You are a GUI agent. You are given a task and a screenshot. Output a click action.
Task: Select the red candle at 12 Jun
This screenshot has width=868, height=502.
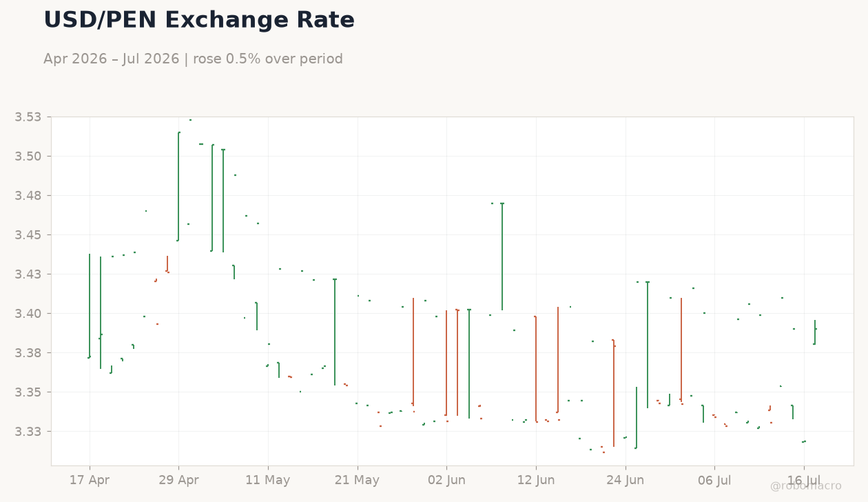click(x=536, y=369)
